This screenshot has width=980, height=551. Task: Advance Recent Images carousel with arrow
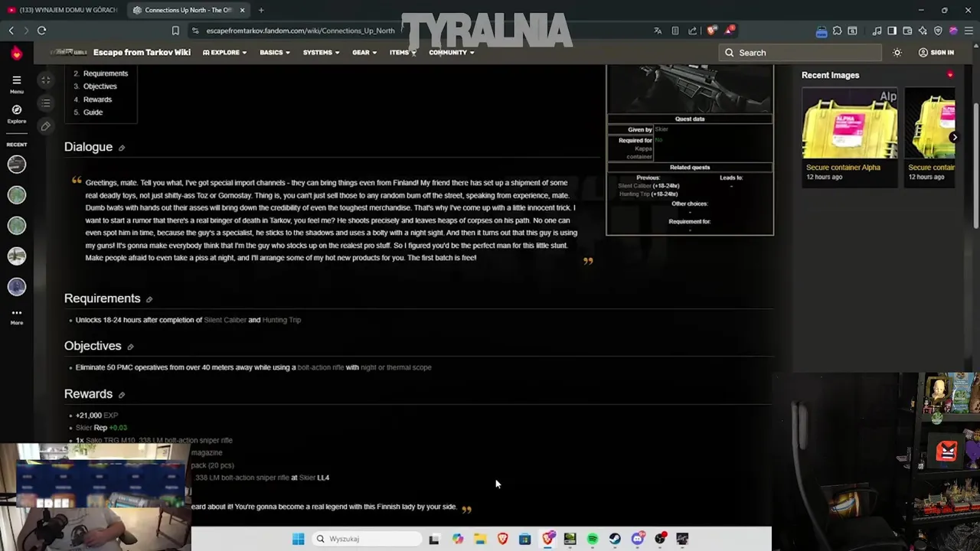[x=954, y=137]
